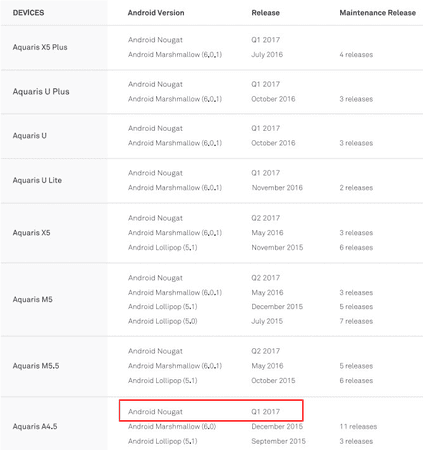Click the Maintenance Release column header
This screenshot has height=450, width=423.
(378, 13)
